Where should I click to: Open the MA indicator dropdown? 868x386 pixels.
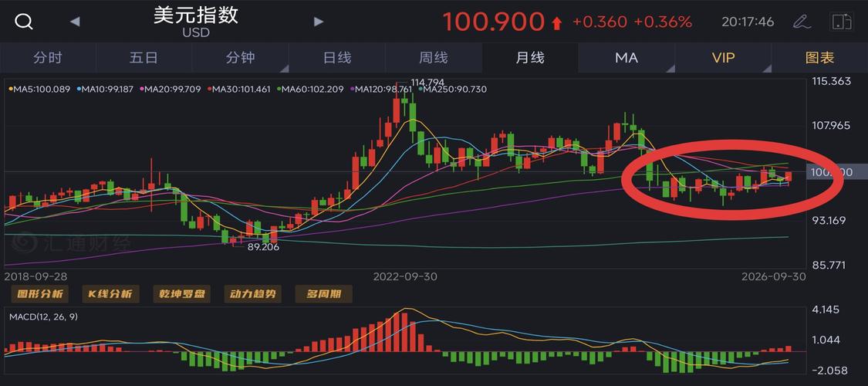point(627,58)
